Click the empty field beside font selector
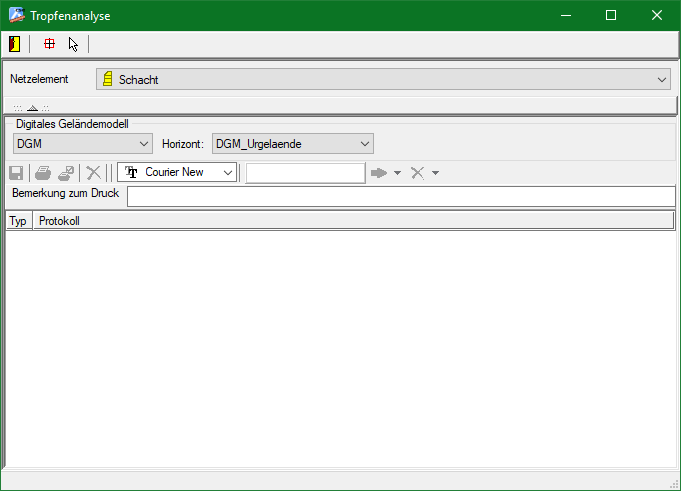 click(x=305, y=173)
